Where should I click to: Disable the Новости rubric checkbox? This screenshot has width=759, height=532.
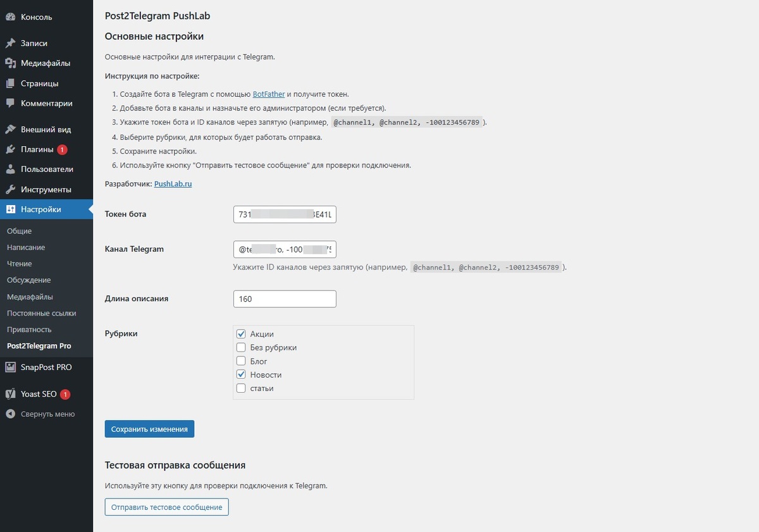point(241,374)
